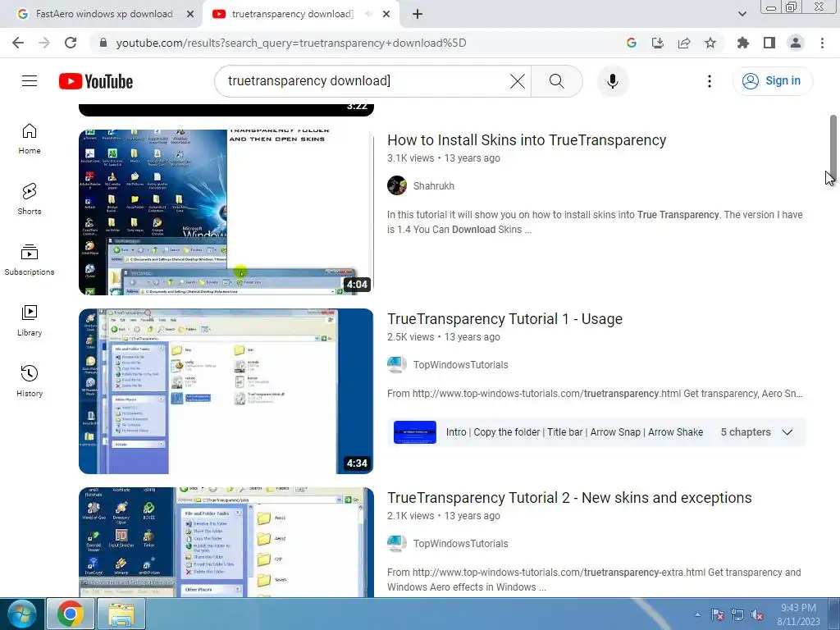This screenshot has width=840, height=630.
Task: Open a new browser tab
Action: (418, 15)
